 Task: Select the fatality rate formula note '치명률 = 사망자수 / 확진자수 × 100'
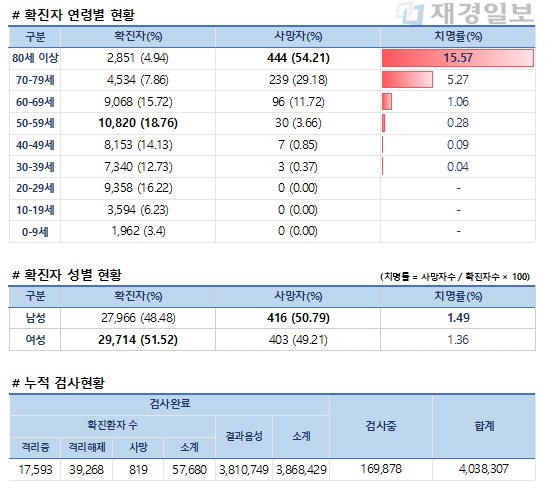click(x=455, y=277)
